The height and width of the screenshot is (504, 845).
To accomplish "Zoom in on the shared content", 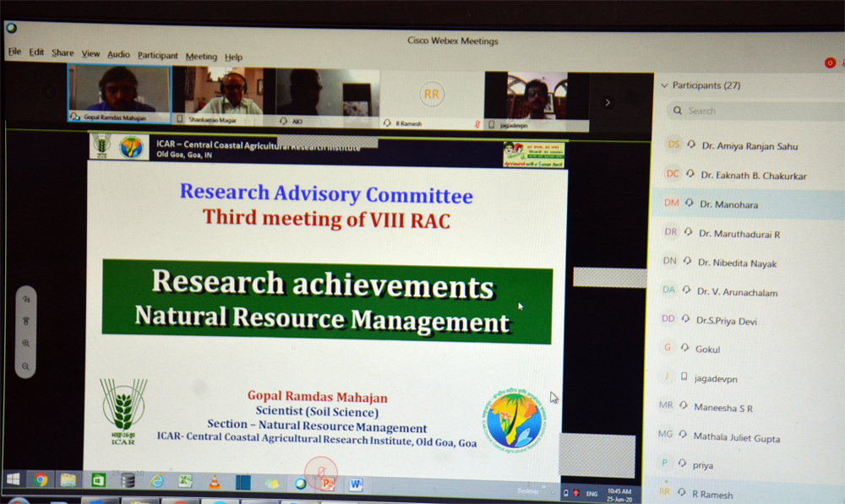I will 26,343.
